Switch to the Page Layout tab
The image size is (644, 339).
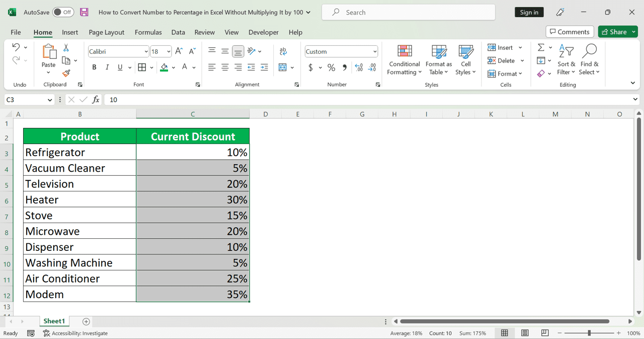click(106, 32)
